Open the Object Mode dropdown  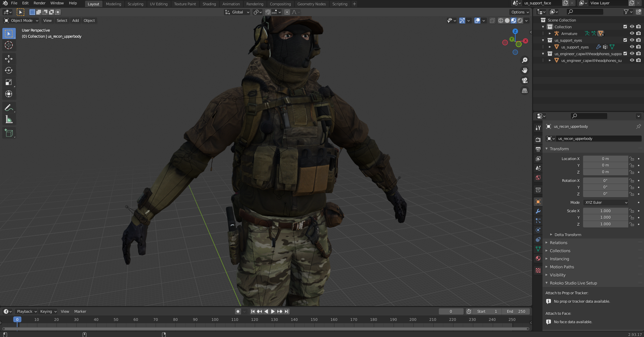click(x=22, y=21)
